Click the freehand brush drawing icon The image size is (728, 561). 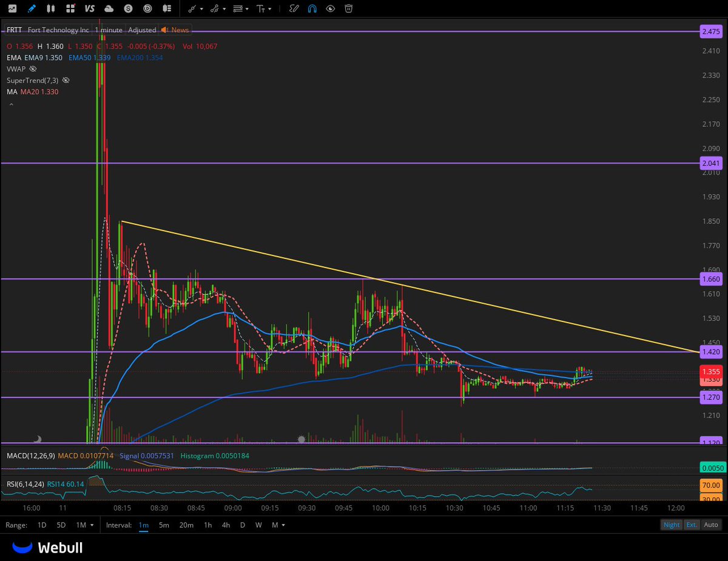point(294,8)
